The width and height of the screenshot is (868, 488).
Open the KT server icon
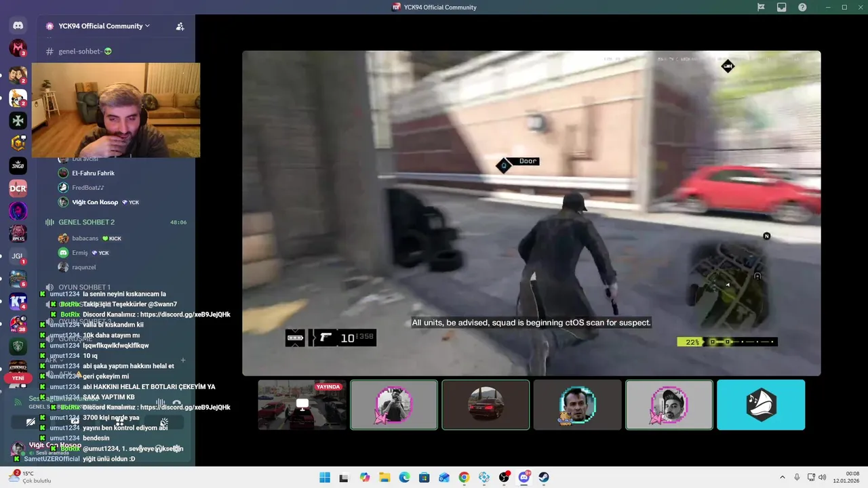(18, 302)
